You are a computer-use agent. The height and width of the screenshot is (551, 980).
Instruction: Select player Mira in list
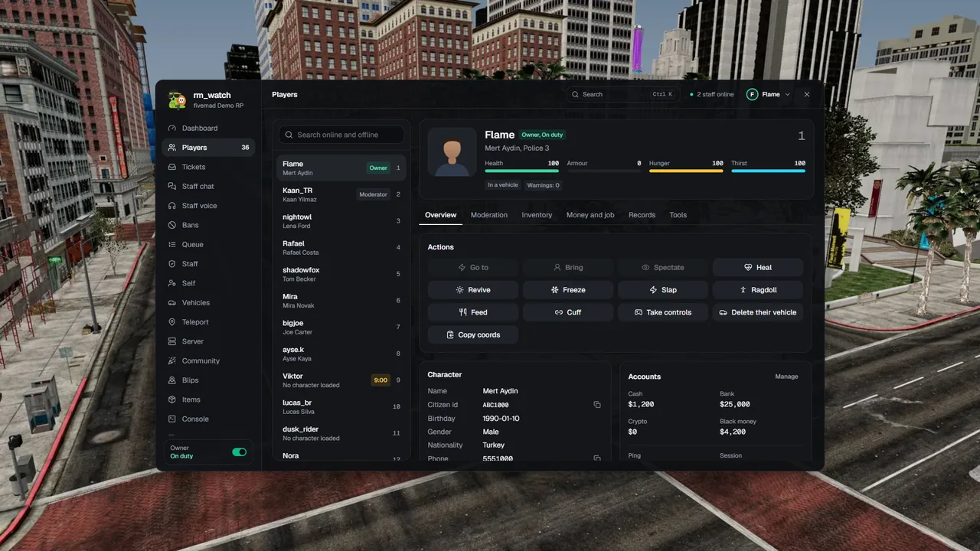pyautogui.click(x=341, y=301)
